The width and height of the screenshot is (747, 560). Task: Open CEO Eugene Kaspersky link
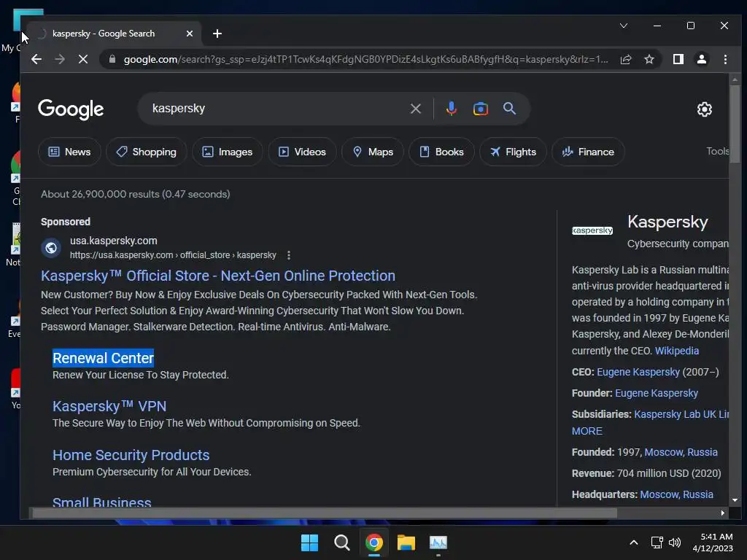coord(638,372)
